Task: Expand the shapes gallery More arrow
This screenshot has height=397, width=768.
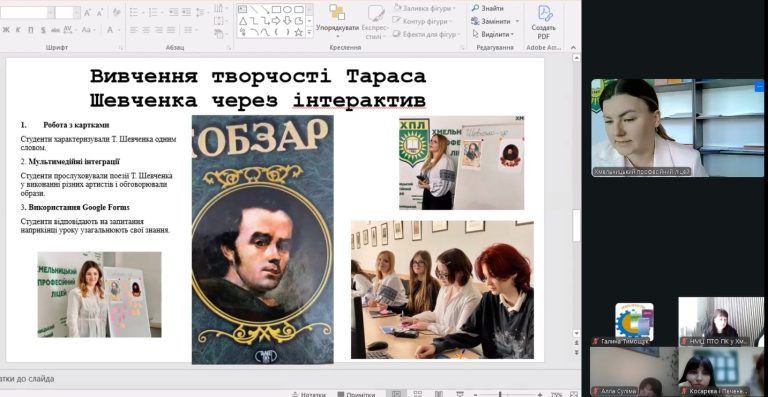Action: pyautogui.click(x=309, y=32)
